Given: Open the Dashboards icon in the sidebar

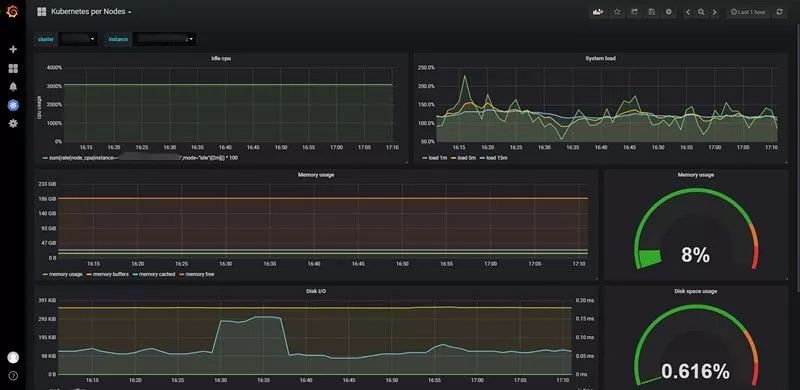Looking at the screenshot, I should click(x=13, y=68).
